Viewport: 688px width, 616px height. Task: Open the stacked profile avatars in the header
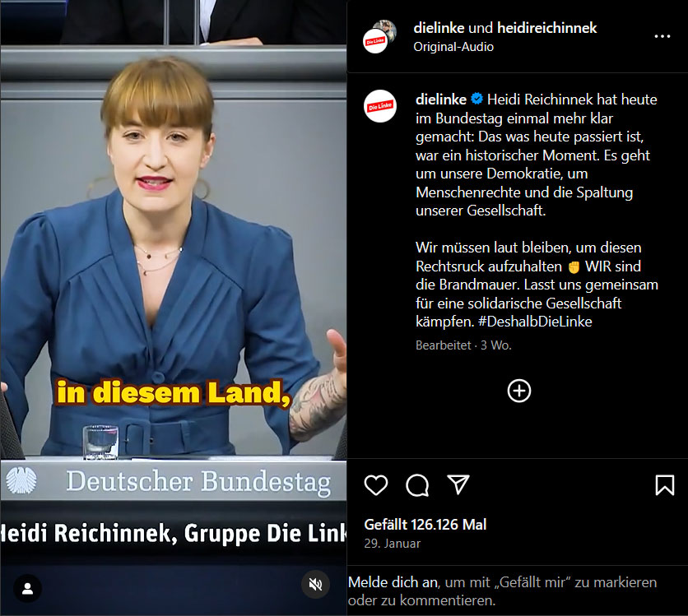click(x=380, y=37)
